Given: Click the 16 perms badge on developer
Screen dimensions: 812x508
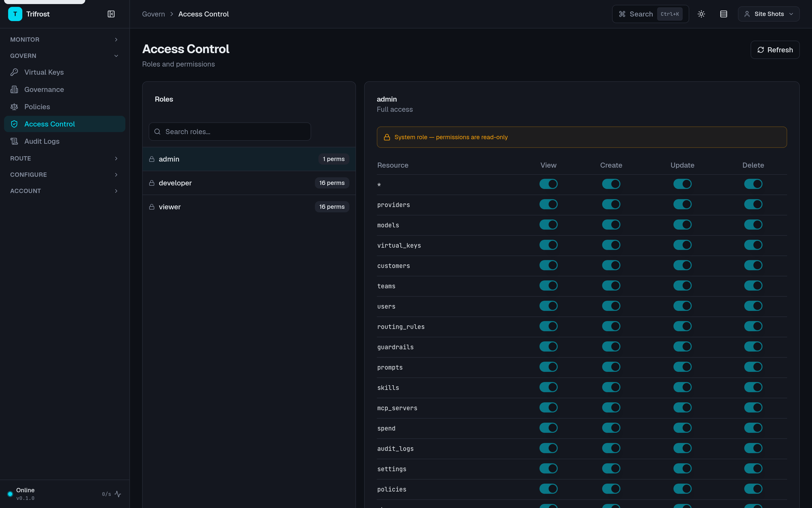Looking at the screenshot, I should [332, 183].
